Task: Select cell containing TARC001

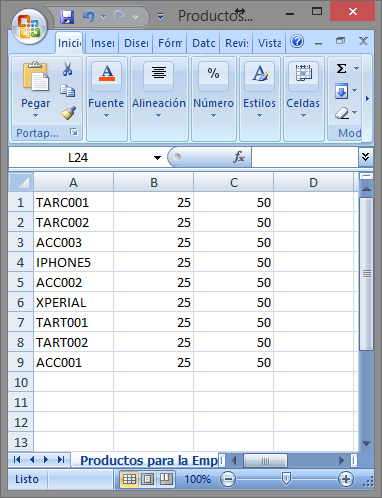Action: (73, 202)
